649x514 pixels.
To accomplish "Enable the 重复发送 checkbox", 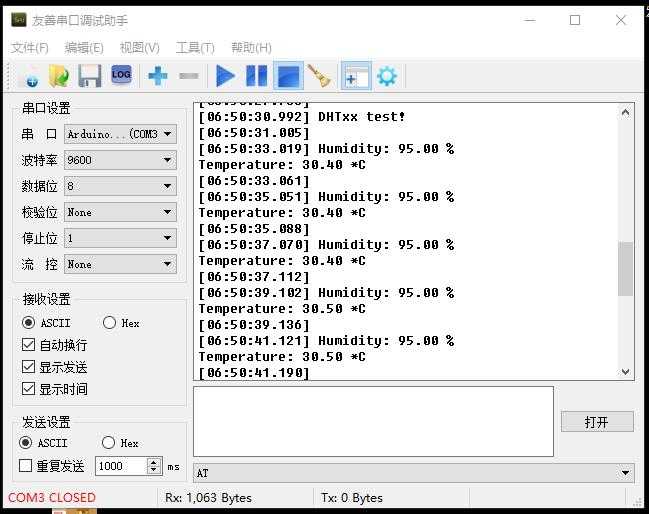I will coord(26,466).
